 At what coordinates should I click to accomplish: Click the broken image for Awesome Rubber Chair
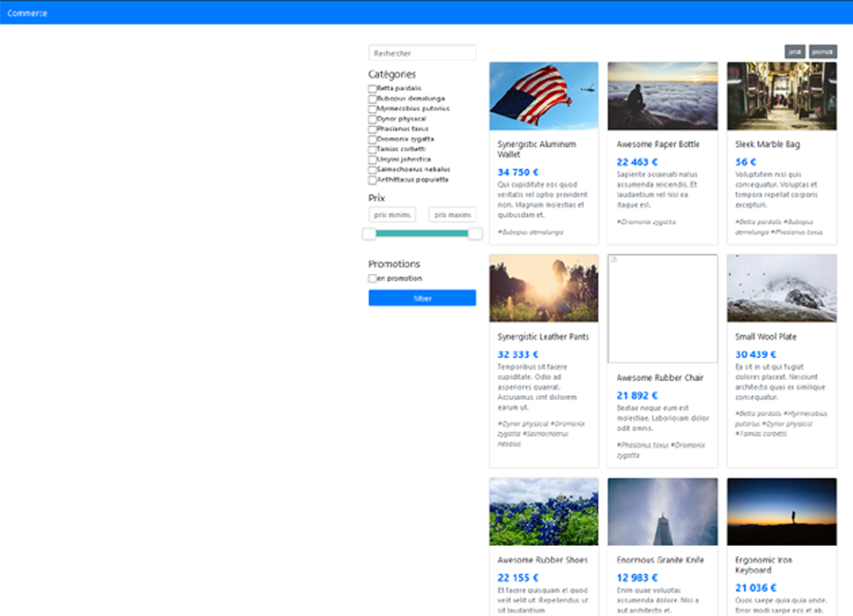point(662,308)
